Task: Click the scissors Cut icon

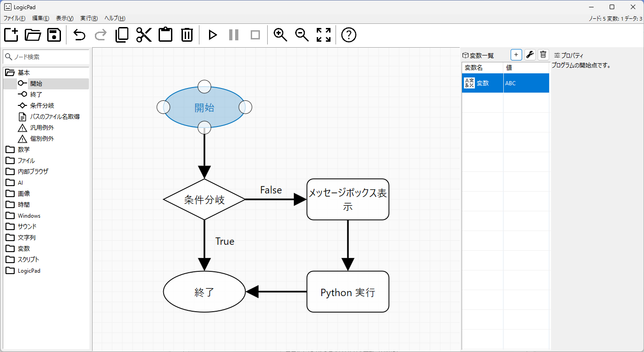Action: [144, 35]
